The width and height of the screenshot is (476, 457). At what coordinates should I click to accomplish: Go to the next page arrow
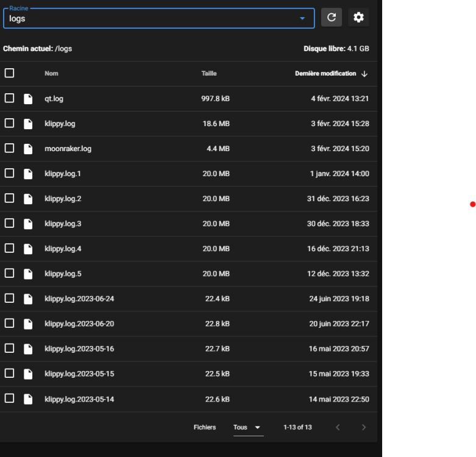click(x=364, y=427)
